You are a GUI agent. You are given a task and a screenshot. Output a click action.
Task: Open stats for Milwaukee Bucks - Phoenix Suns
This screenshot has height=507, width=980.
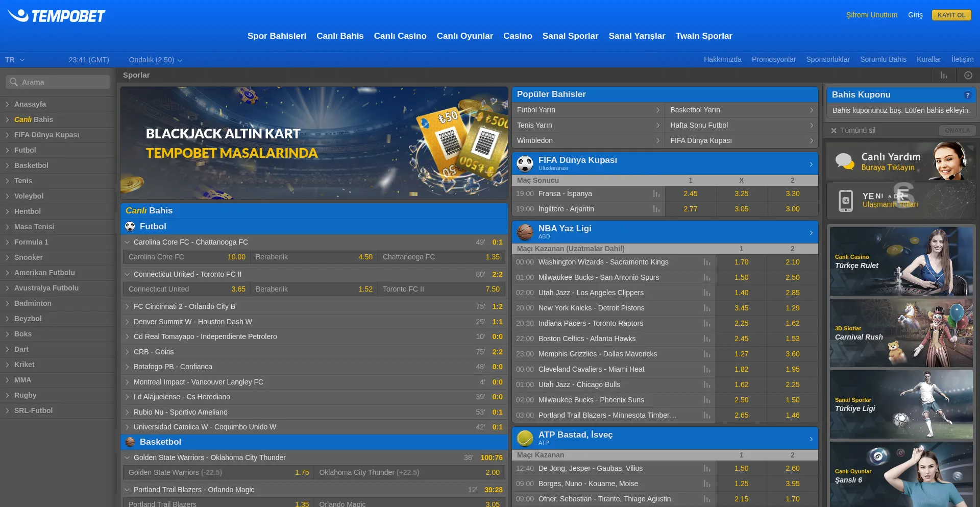pyautogui.click(x=707, y=400)
